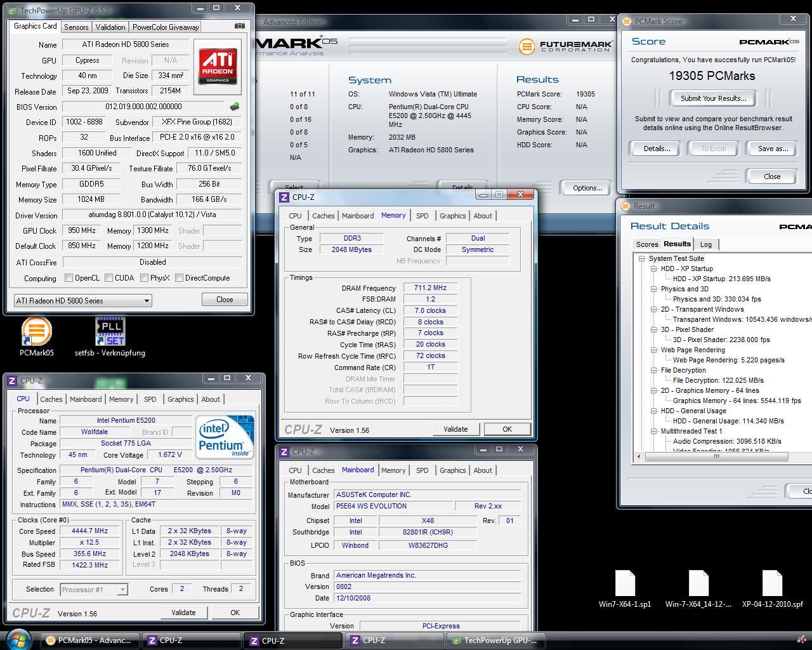Screen dimensions: 812x650
Task: Collapse the Web Page Rendering node
Action: pyautogui.click(x=653, y=350)
